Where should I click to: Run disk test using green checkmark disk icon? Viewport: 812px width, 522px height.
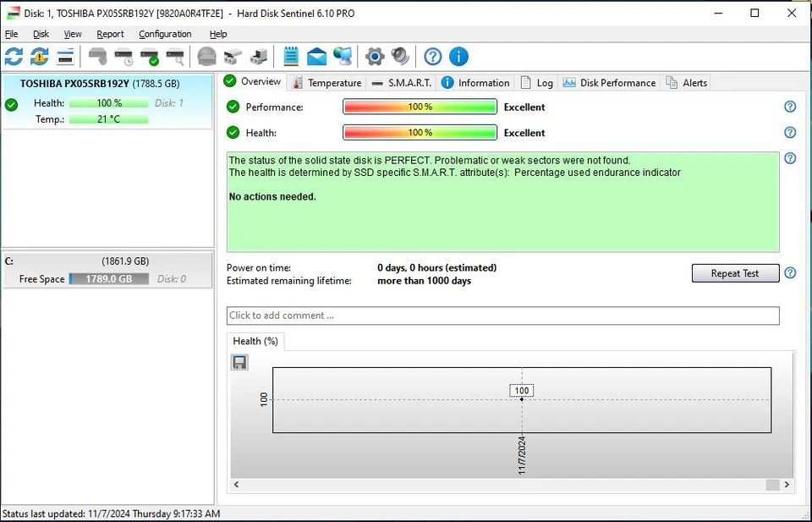149,57
